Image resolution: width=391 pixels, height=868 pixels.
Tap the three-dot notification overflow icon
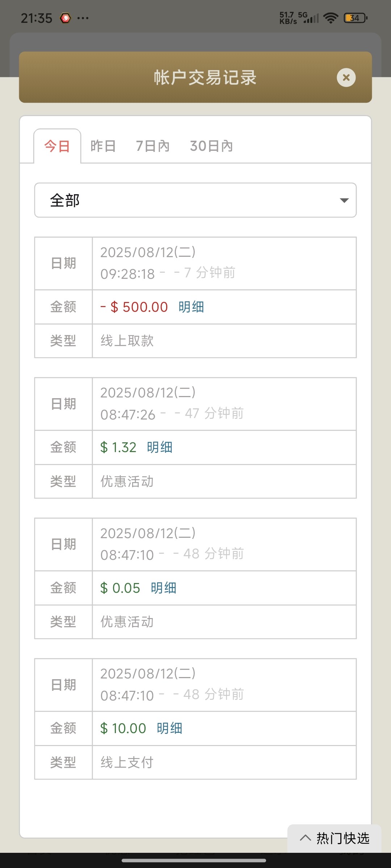(83, 18)
